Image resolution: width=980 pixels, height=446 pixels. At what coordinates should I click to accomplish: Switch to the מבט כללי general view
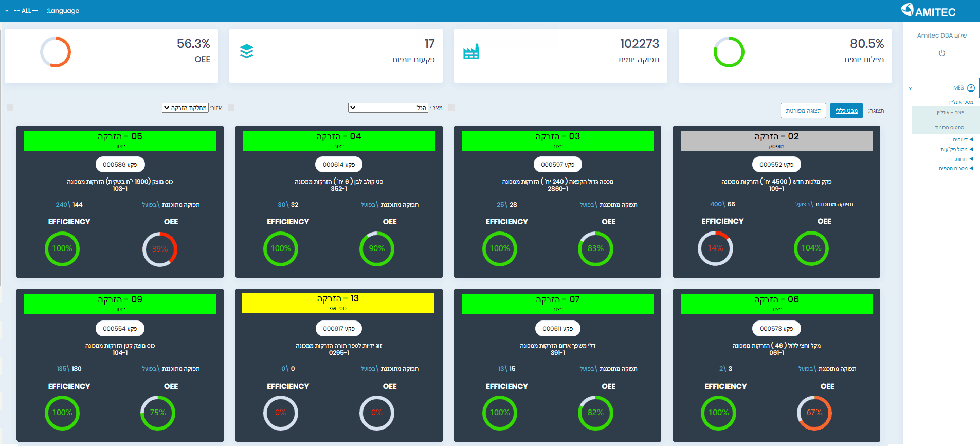846,111
